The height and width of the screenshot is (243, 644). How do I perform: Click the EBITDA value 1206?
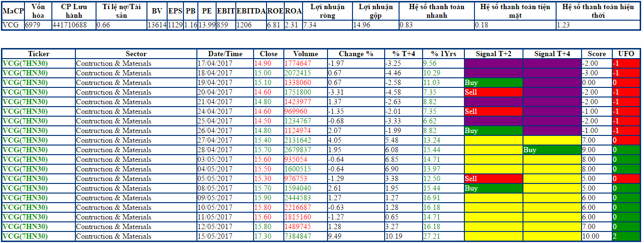coord(244,25)
